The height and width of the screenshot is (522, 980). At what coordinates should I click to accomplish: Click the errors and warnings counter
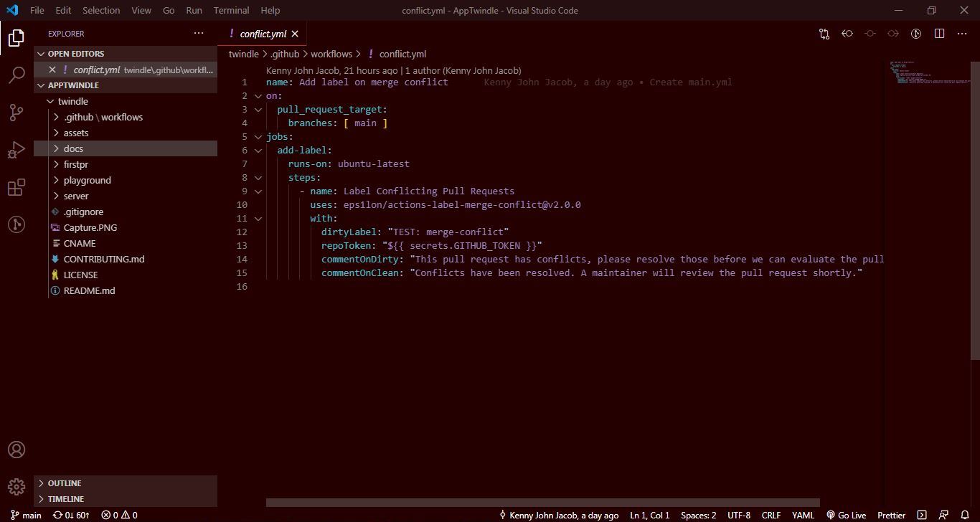pos(119,515)
